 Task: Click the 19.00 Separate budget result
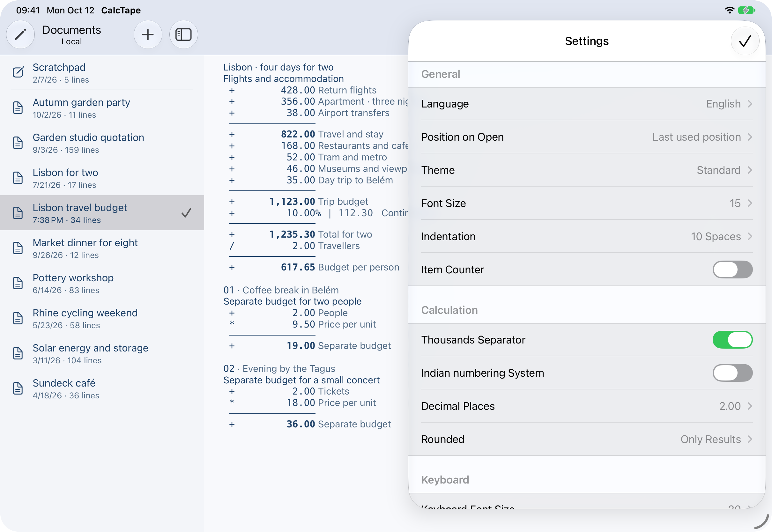(x=310, y=346)
